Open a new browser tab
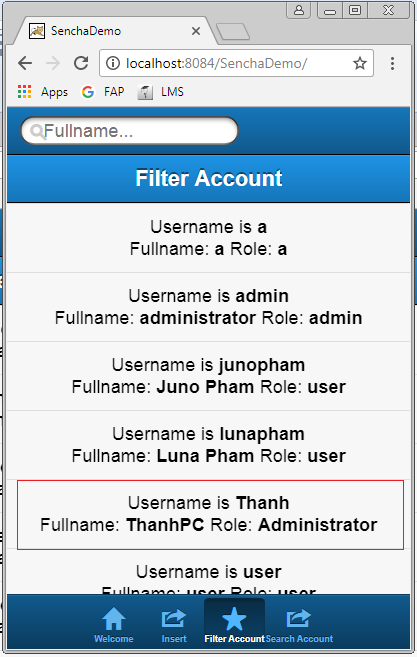This screenshot has width=417, height=657. pos(233,32)
